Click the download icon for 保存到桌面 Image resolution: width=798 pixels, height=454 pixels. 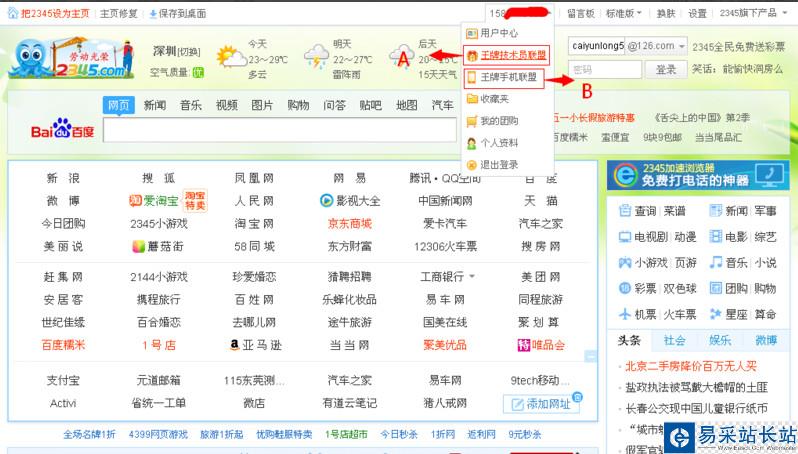tap(153, 14)
